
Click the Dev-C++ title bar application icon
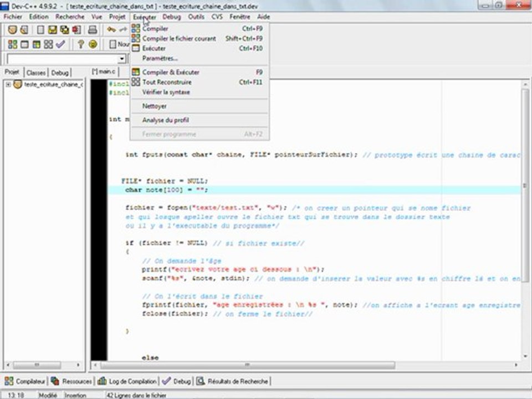click(x=4, y=6)
